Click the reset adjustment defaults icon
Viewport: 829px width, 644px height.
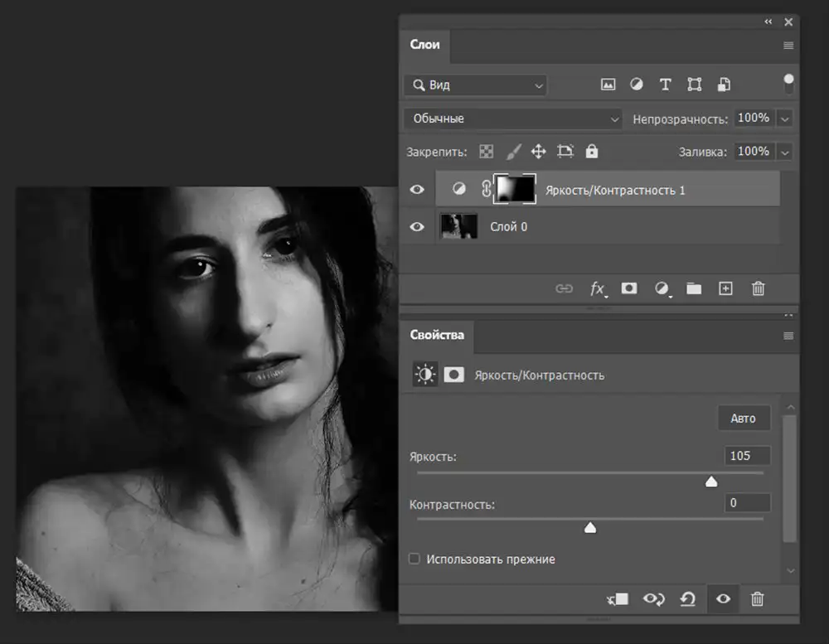coord(687,599)
